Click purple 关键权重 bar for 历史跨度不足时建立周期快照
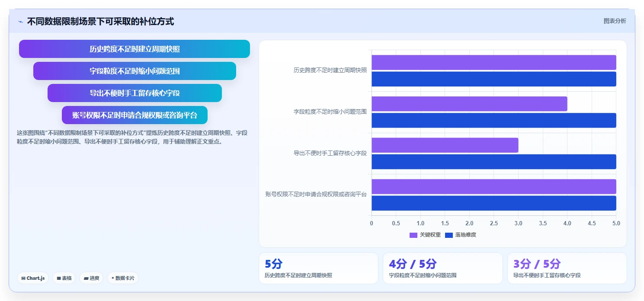Screen dimensions: 644x301 point(493,62)
